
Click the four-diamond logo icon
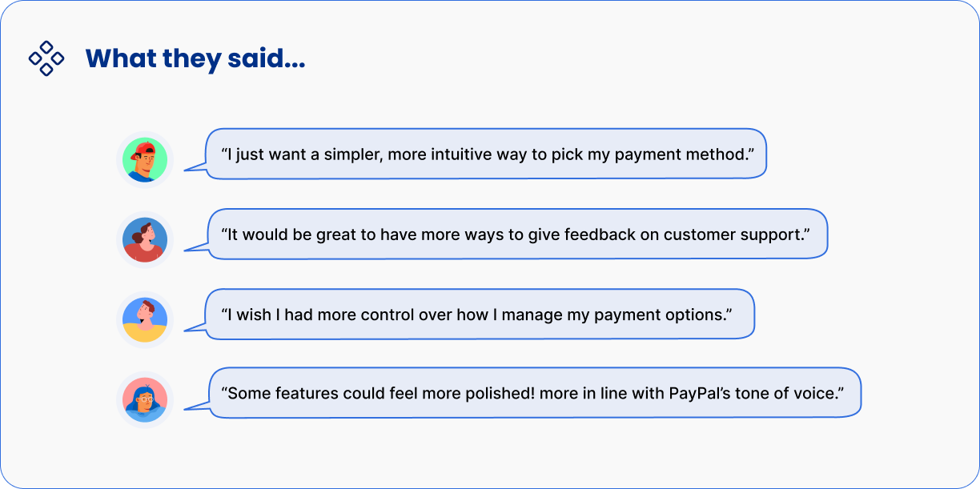click(x=46, y=58)
